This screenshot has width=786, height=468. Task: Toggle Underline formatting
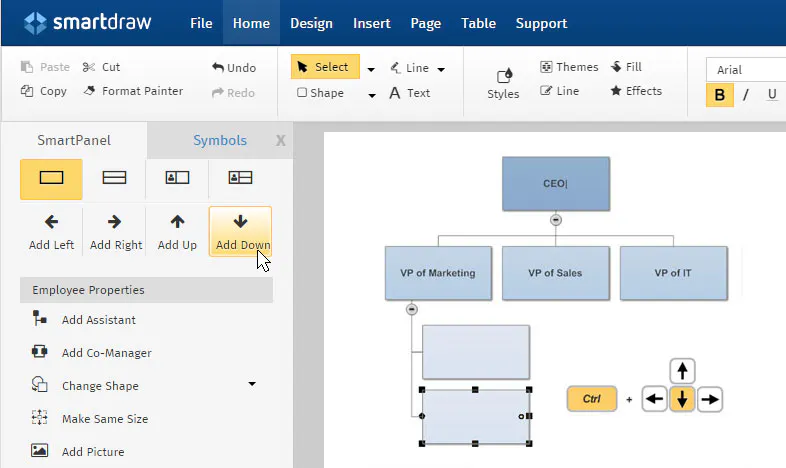(x=772, y=95)
